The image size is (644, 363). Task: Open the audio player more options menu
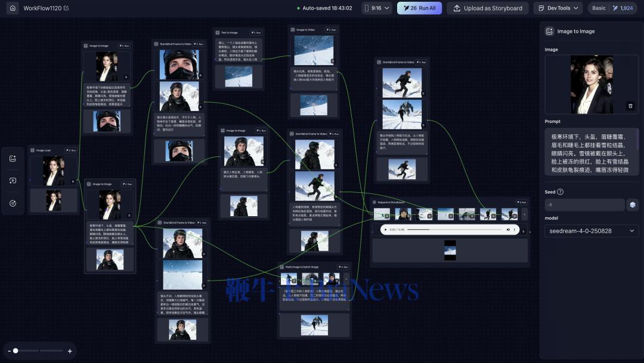point(515,229)
